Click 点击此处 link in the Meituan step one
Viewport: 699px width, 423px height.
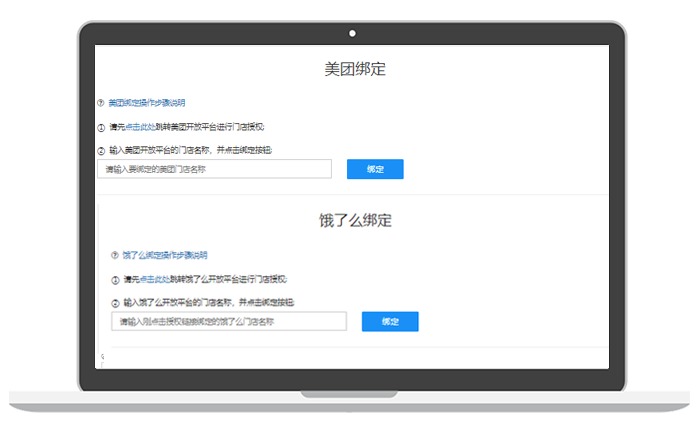pos(140,127)
